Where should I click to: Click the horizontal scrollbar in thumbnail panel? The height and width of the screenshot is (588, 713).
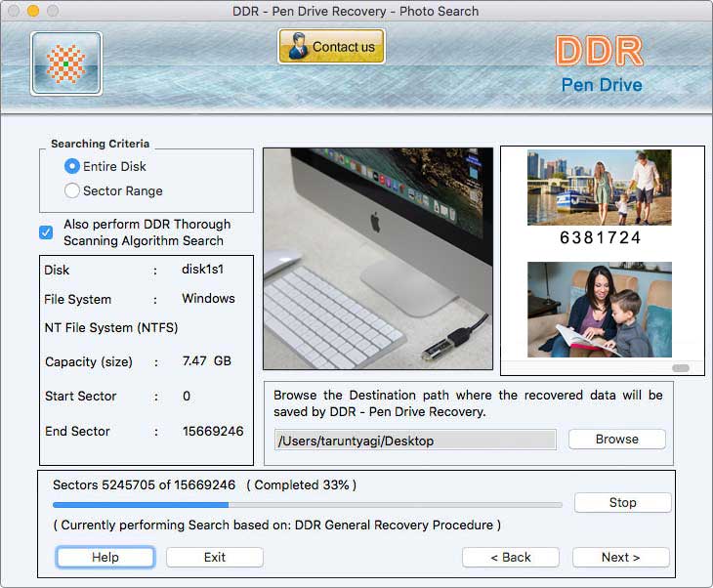[681, 368]
